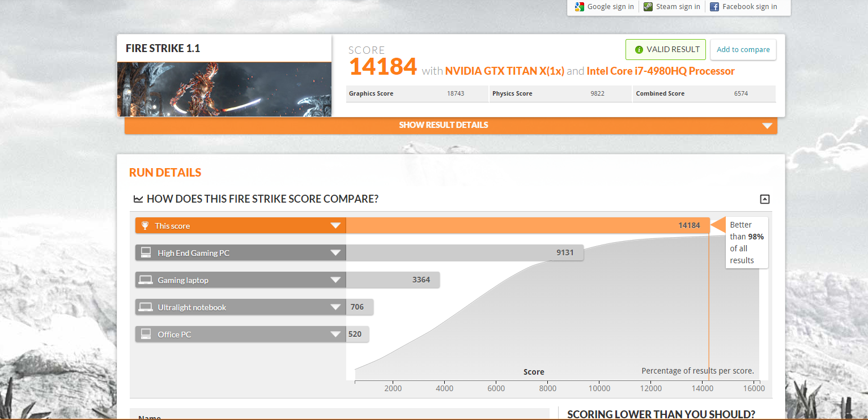Click the Gaming laptop 3364 bar

point(393,280)
